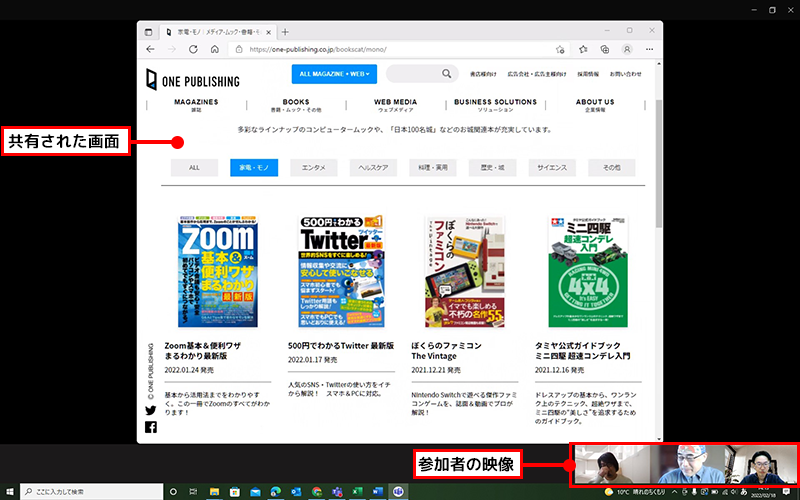Open the Edge profile icon
This screenshot has width=800, height=500.
627,49
